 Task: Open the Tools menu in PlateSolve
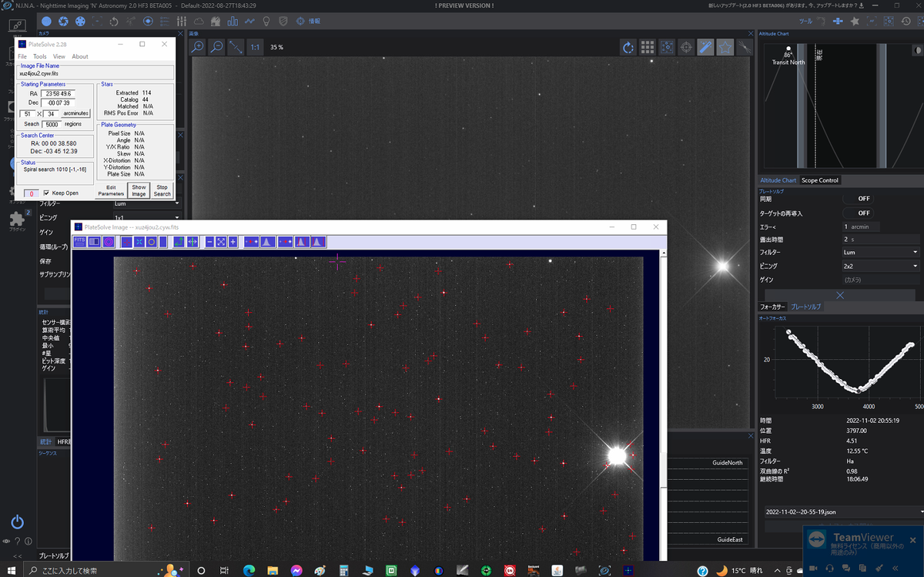coord(39,56)
